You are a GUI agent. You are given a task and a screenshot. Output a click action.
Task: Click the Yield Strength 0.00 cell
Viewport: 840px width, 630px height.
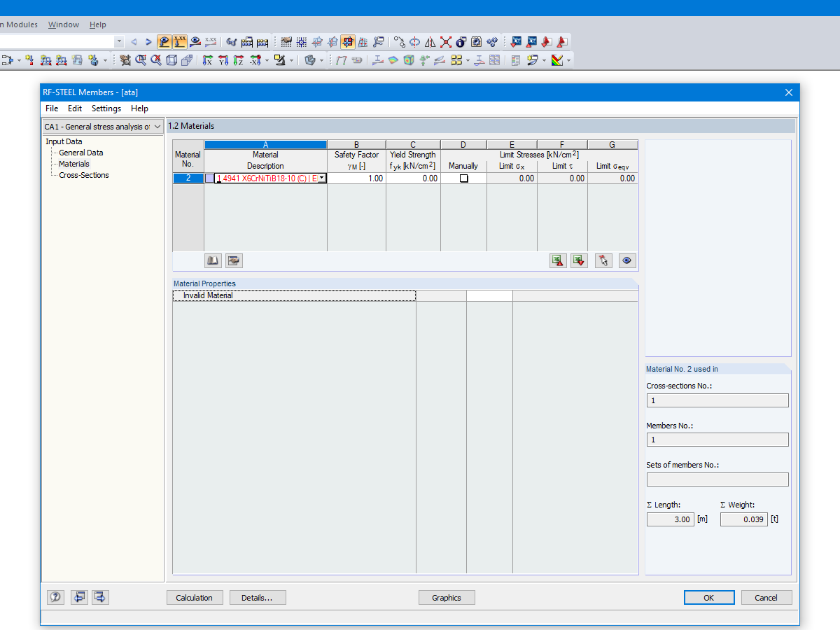[413, 178]
